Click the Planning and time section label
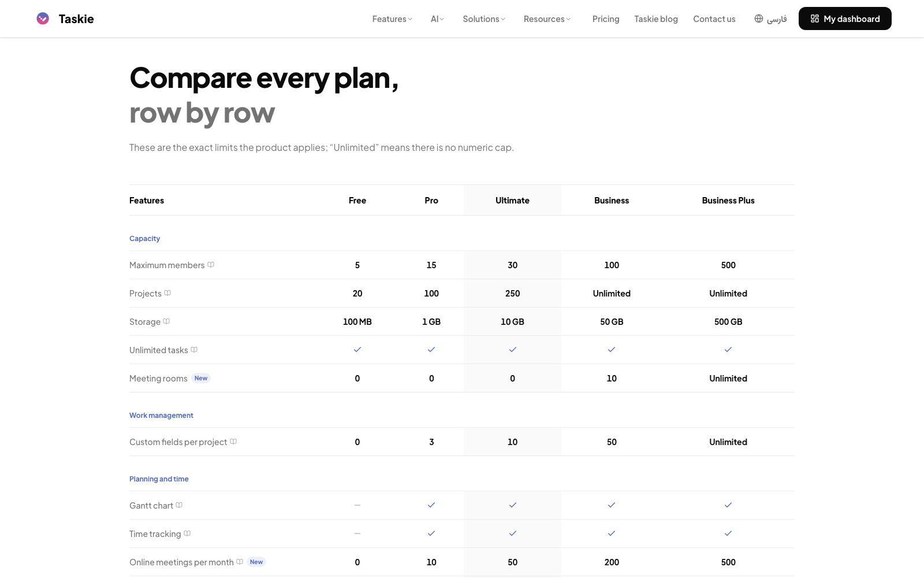 click(159, 479)
